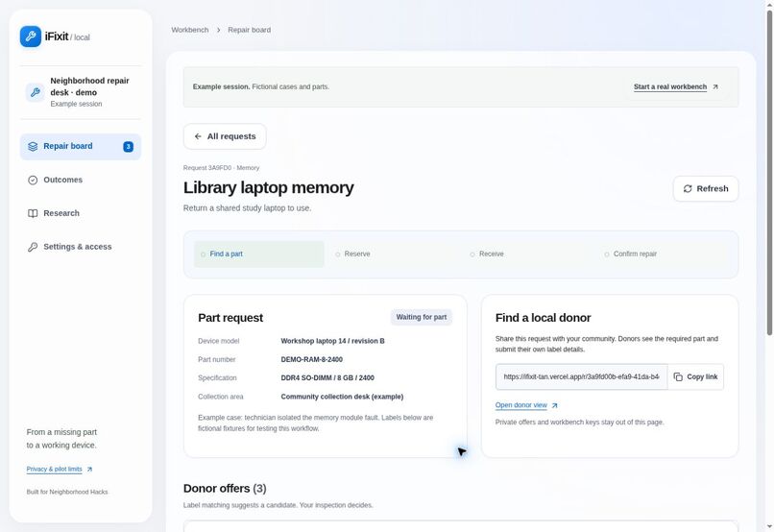Click the Neighborhood repair desk - demo workspace
Image resolution: width=774 pixels, height=532 pixels.
coord(81,92)
